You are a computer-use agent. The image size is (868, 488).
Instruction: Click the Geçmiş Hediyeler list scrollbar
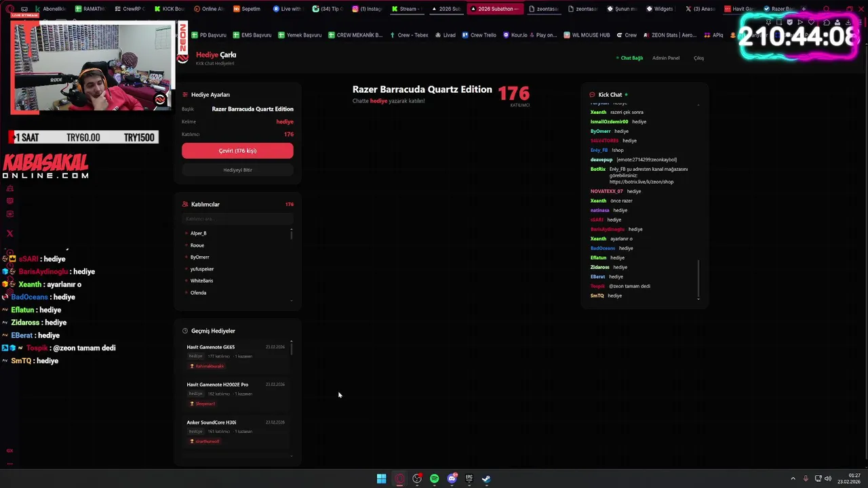click(292, 348)
